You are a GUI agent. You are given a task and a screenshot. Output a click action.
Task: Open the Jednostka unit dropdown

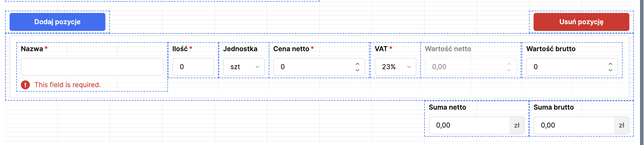[244, 67]
